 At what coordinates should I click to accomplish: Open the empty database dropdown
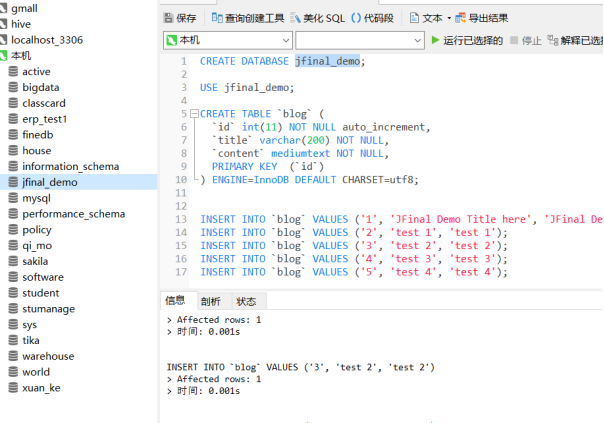coord(360,40)
